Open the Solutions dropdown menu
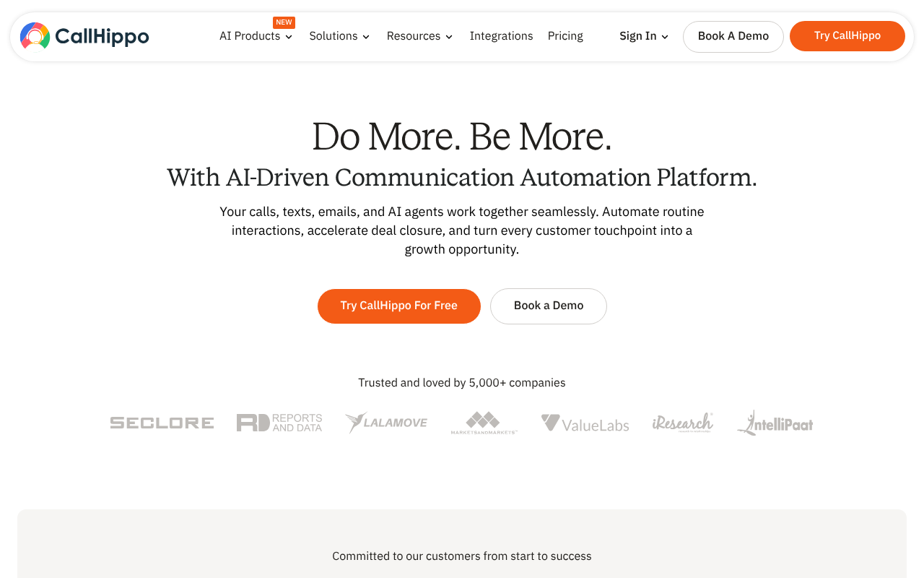Image resolution: width=924 pixels, height=578 pixels. click(x=339, y=36)
